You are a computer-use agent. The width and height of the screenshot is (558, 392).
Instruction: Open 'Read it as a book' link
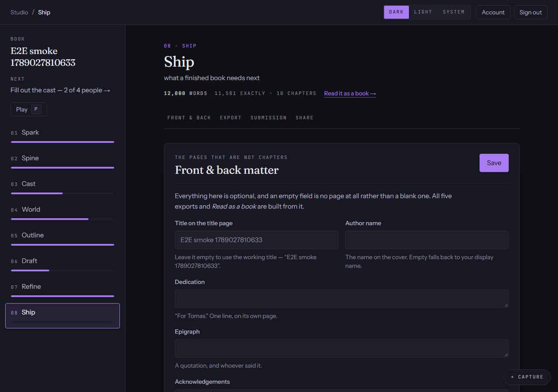coord(350,93)
